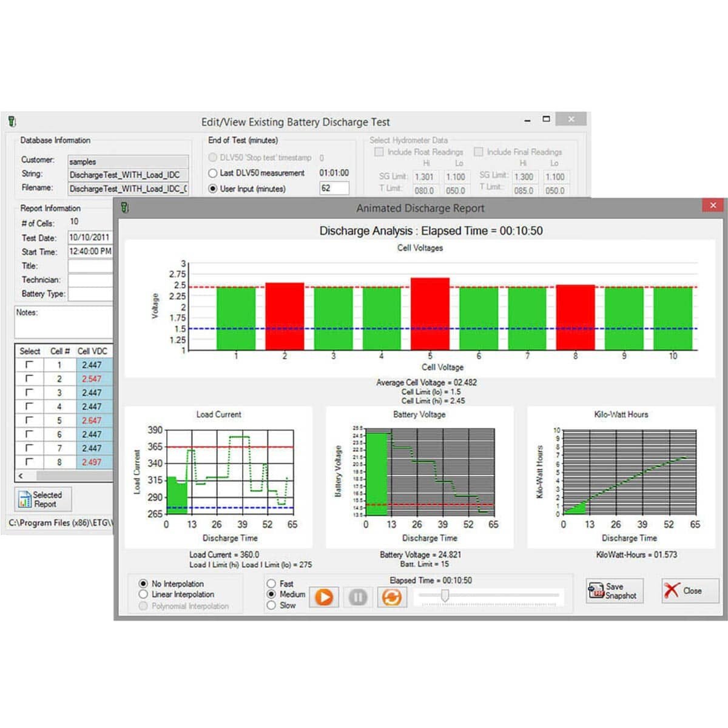Click the app icon in Edit/View Battery Discharge window
The image size is (728, 728).
(x=12, y=121)
